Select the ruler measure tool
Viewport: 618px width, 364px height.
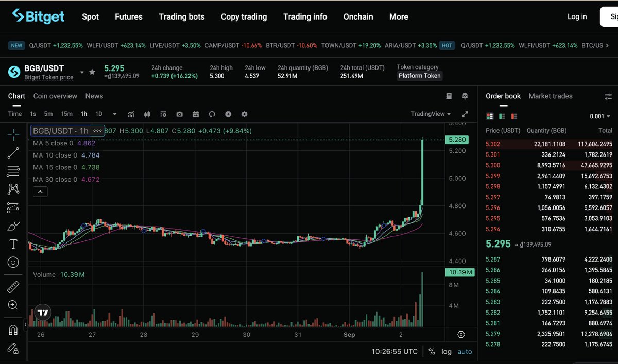tap(13, 287)
